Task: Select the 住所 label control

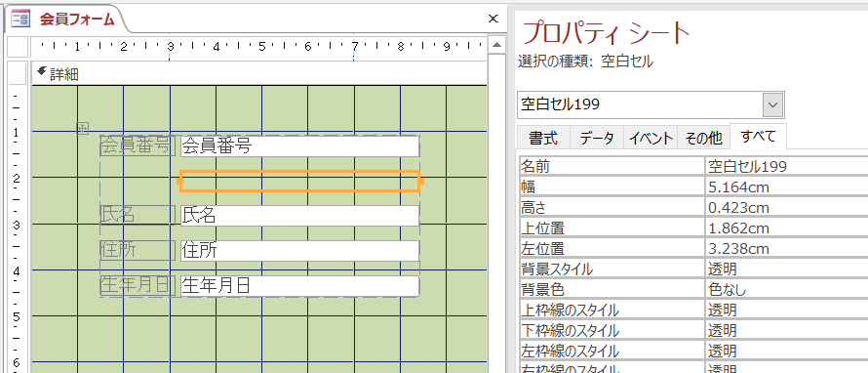Action: (x=138, y=251)
